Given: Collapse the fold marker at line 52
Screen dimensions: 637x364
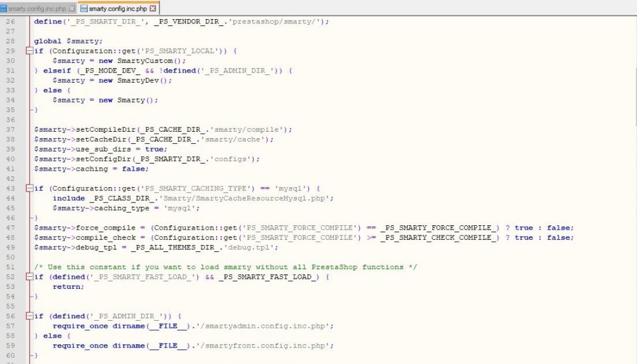Looking at the screenshot, I should 29,277.
